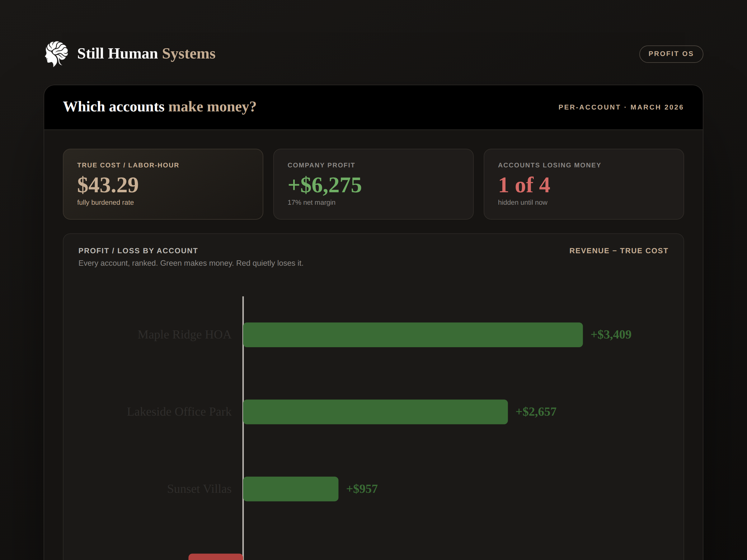Click the Sunset Villas account label

[x=199, y=489]
